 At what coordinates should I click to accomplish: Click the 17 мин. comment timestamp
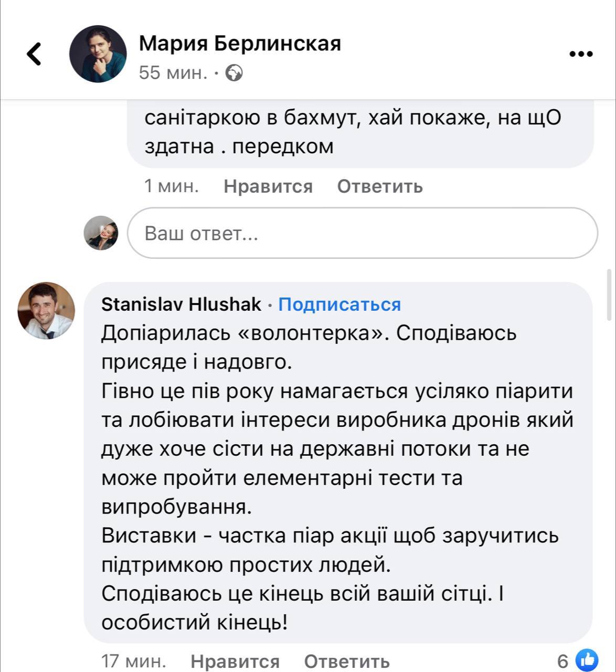[134, 661]
